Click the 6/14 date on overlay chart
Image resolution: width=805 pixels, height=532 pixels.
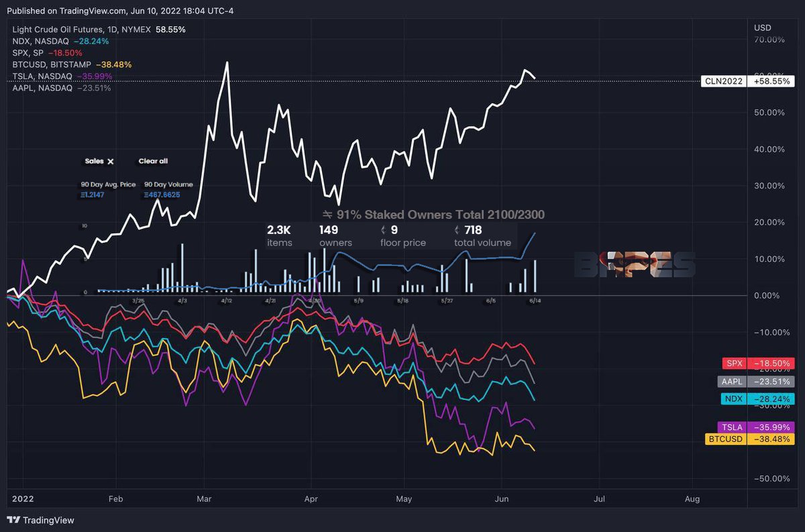(535, 301)
